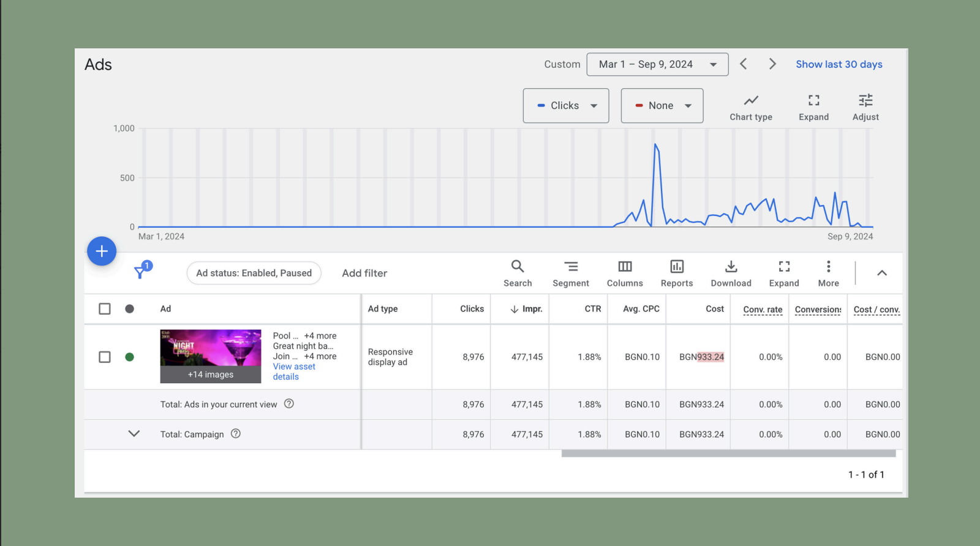Click the green enabled status dot
The height and width of the screenshot is (546, 980).
coord(130,357)
